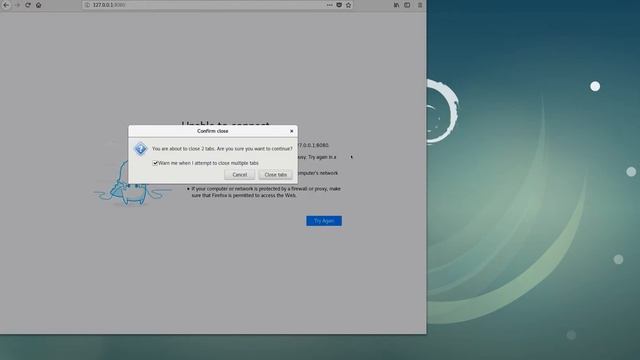Image resolution: width=640 pixels, height=360 pixels.
Task: Uncheck Warn me when closing multiple tabs
Action: tap(155, 163)
